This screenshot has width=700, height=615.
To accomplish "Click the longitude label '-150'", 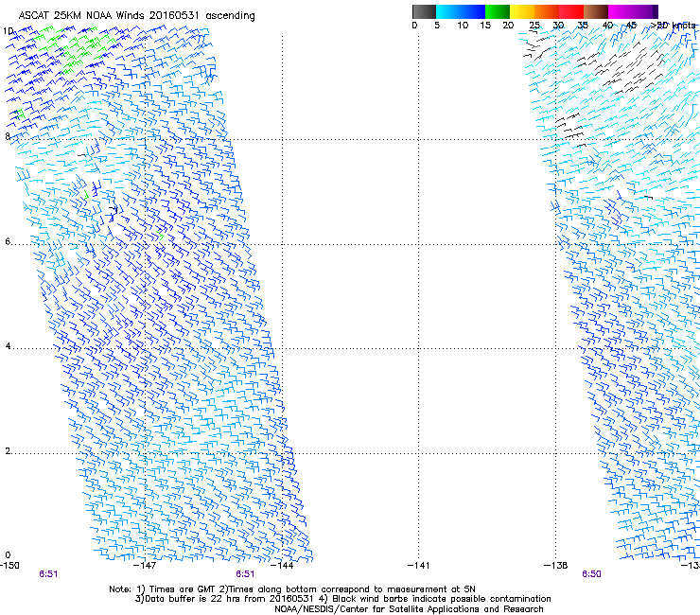I will [x=9, y=566].
